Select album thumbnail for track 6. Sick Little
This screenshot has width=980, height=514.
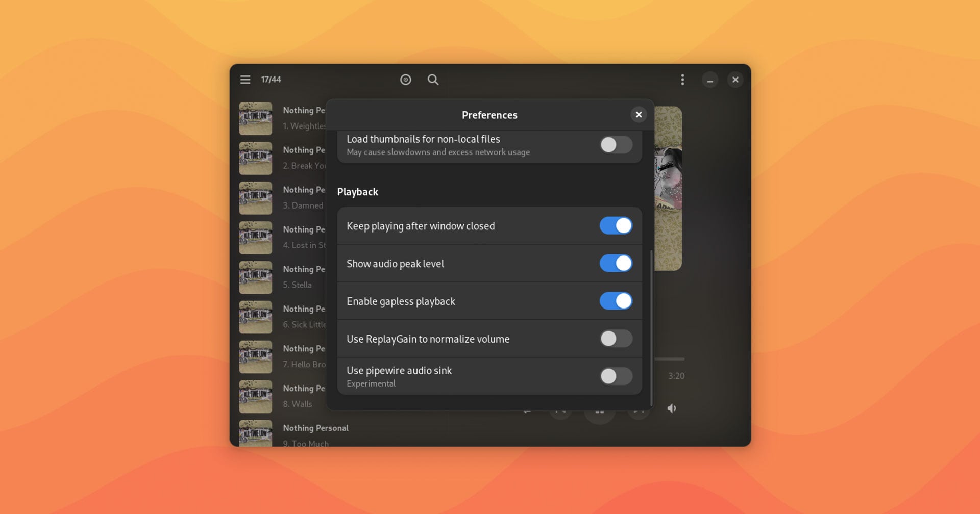point(256,317)
